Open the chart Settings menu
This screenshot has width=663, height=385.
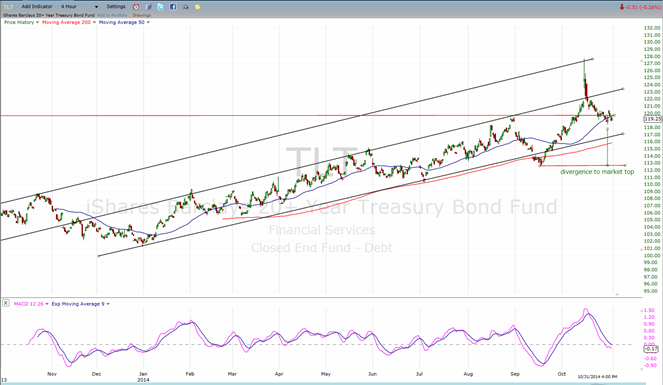point(116,7)
